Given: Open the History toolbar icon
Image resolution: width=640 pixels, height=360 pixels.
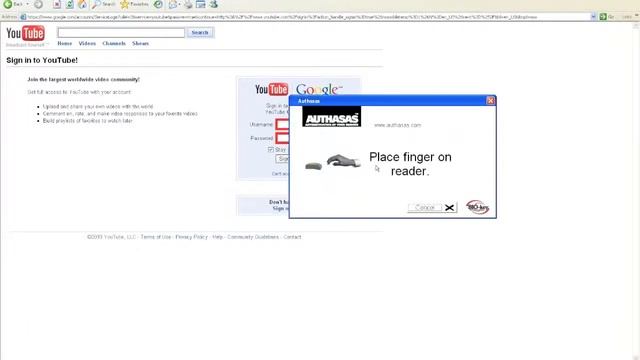Looking at the screenshot, I should [x=158, y=4].
